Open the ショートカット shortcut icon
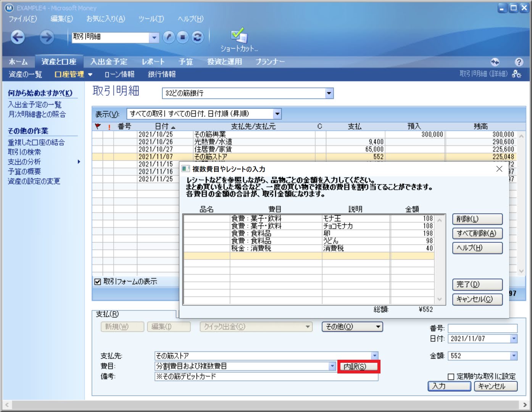Viewport: 532px width, 412px height. click(x=239, y=40)
